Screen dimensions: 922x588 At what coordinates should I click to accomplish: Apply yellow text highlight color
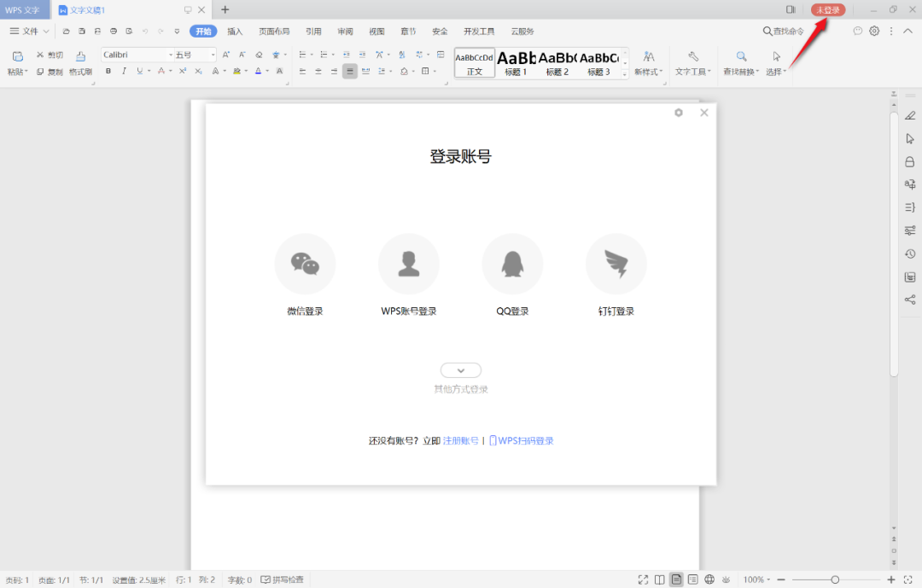click(x=237, y=71)
